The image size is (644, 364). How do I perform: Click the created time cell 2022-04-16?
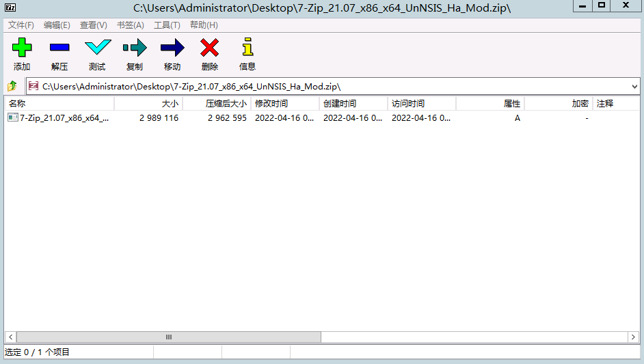pyautogui.click(x=352, y=117)
